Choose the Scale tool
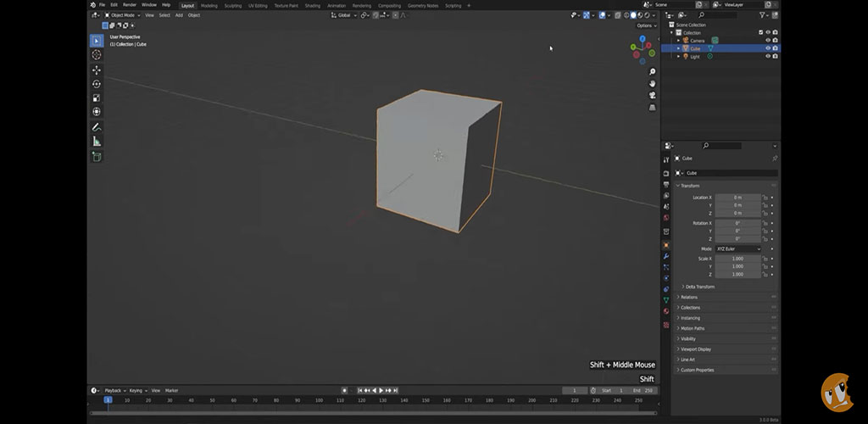868x424 pixels. click(x=96, y=98)
